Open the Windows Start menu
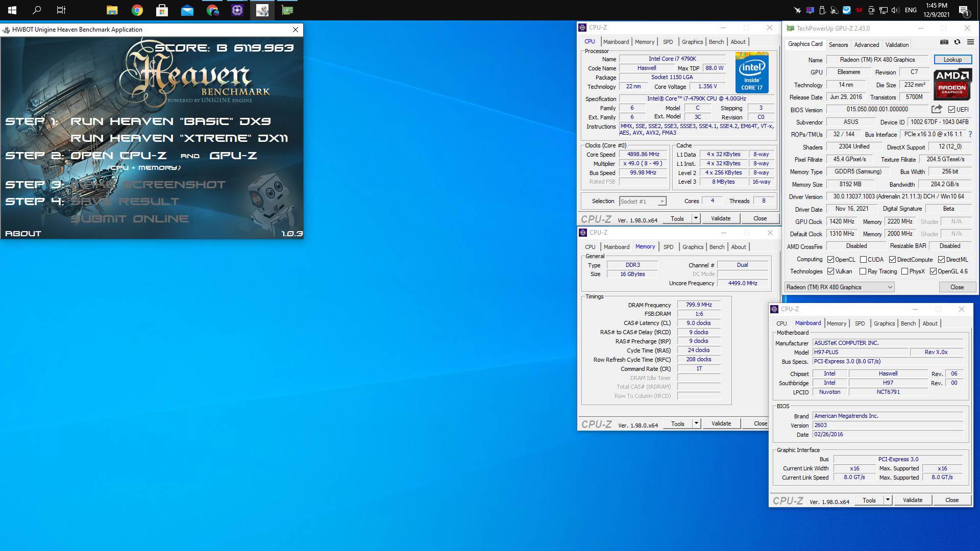Image resolution: width=980 pixels, height=551 pixels. click(12, 10)
